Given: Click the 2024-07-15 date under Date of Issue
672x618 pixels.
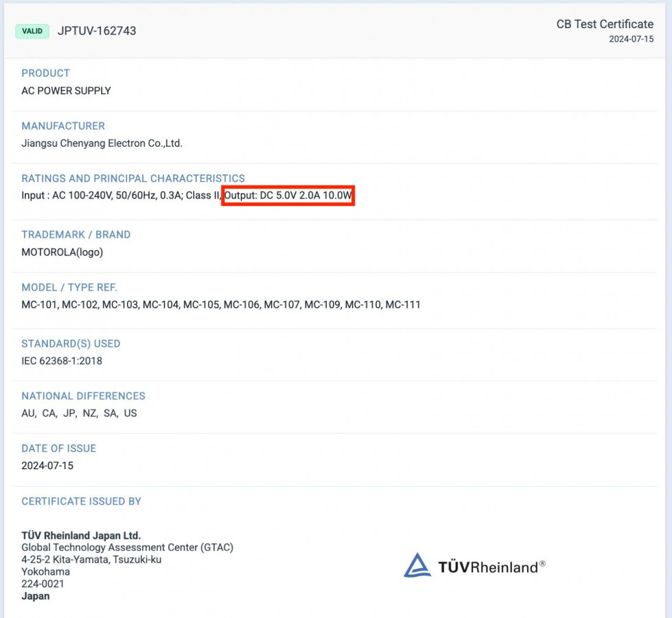Looking at the screenshot, I should point(47,466).
